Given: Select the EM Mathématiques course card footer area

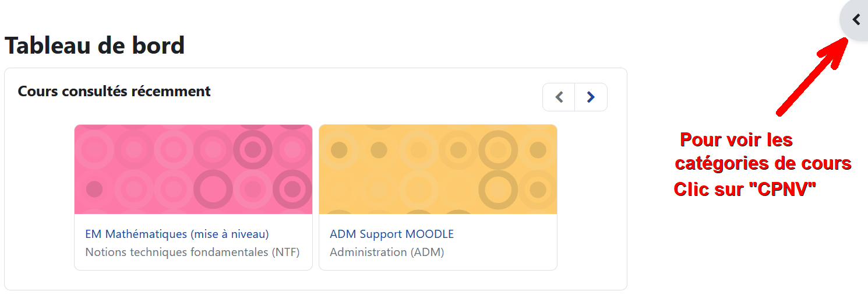Looking at the screenshot, I should pos(193,242).
